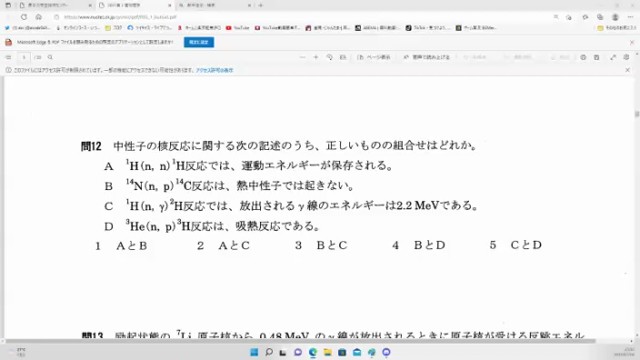Click the PDF search magnifier icon

[50, 58]
